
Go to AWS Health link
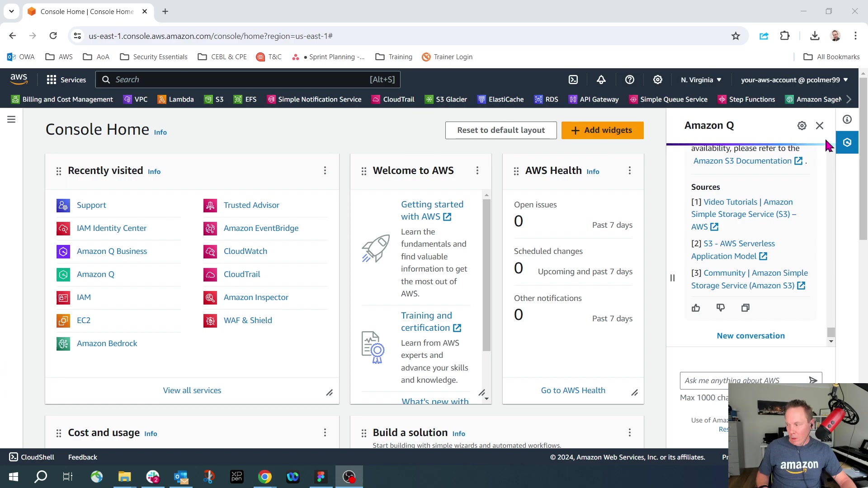[x=573, y=390]
